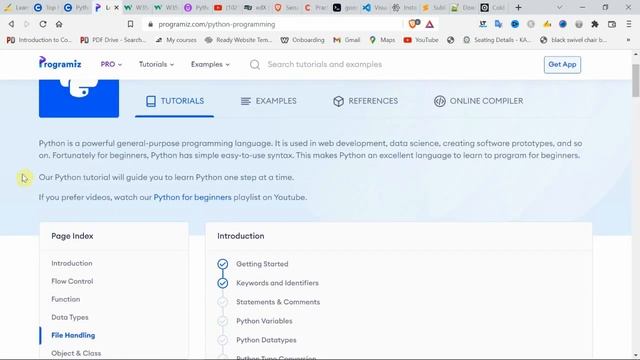Jump to Data Types in Page Index

pyautogui.click(x=70, y=317)
